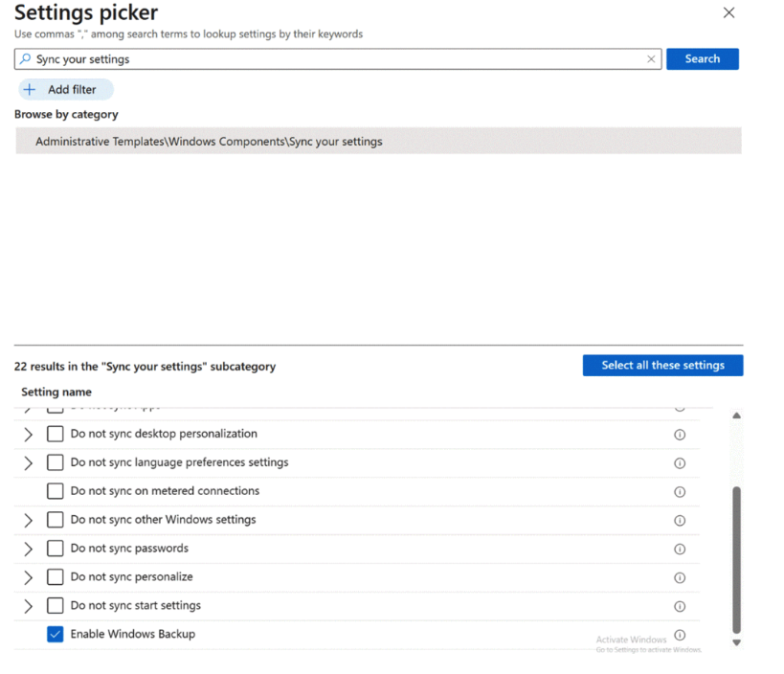The width and height of the screenshot is (784, 674).
Task: Click Select all these settings button
Action: click(662, 365)
